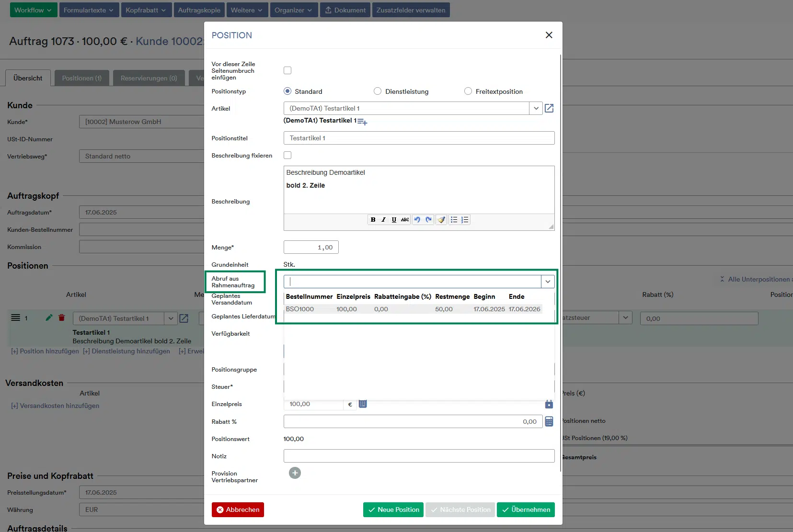Tick the Beschreibung fixieren checkbox

point(287,155)
